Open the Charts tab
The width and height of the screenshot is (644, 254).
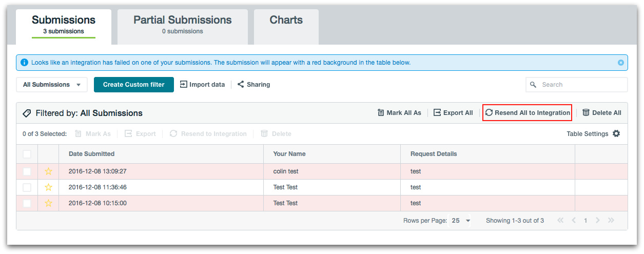(x=286, y=21)
